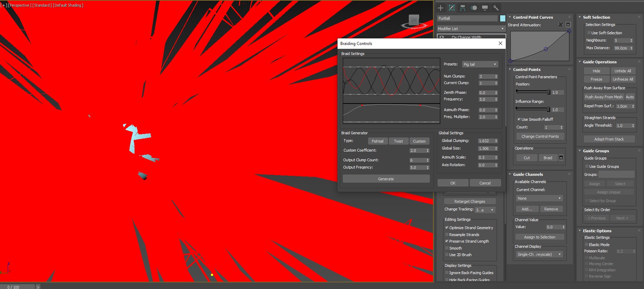This screenshot has height=289, width=644.
Task: Click the FurBall object color swatch
Action: coord(503,18)
